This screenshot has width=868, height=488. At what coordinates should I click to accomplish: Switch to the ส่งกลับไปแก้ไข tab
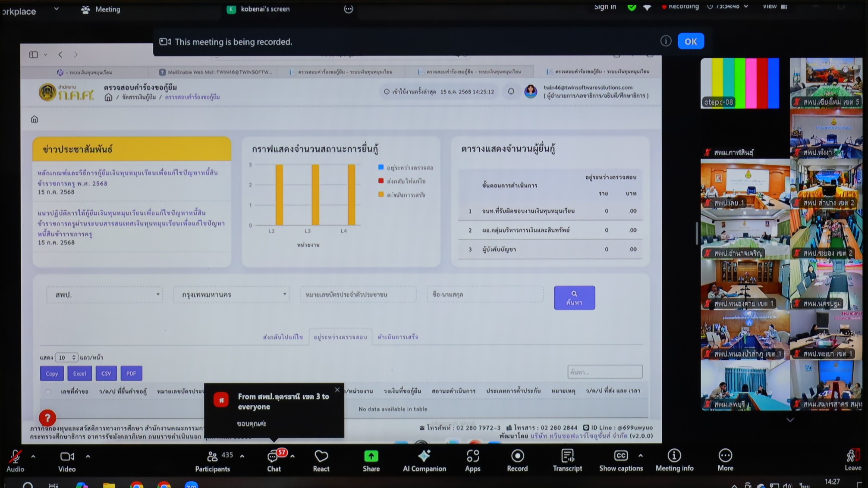pyautogui.click(x=283, y=337)
